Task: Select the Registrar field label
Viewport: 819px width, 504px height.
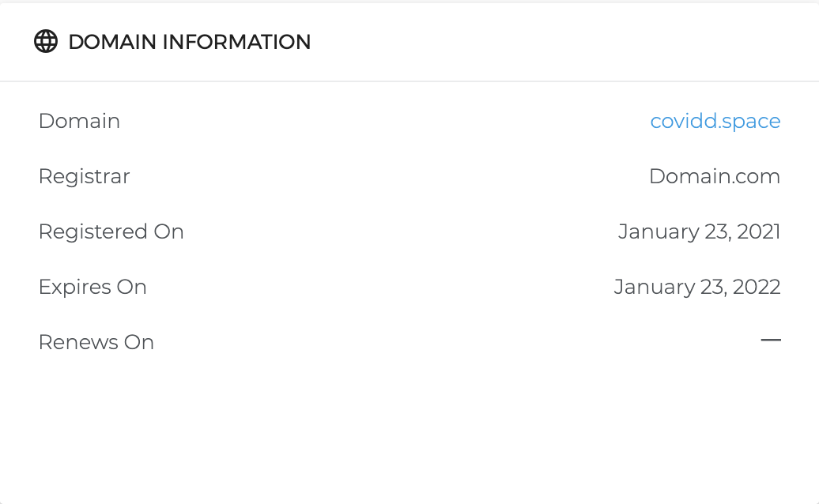Action: pos(84,176)
